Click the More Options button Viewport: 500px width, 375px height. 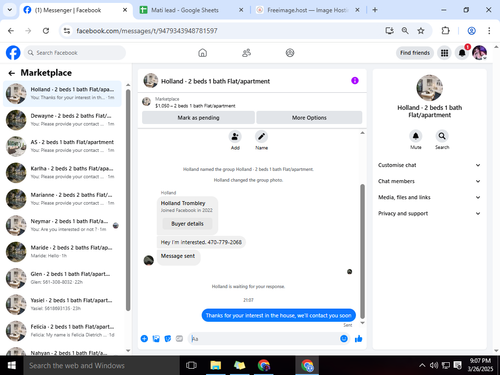point(309,118)
